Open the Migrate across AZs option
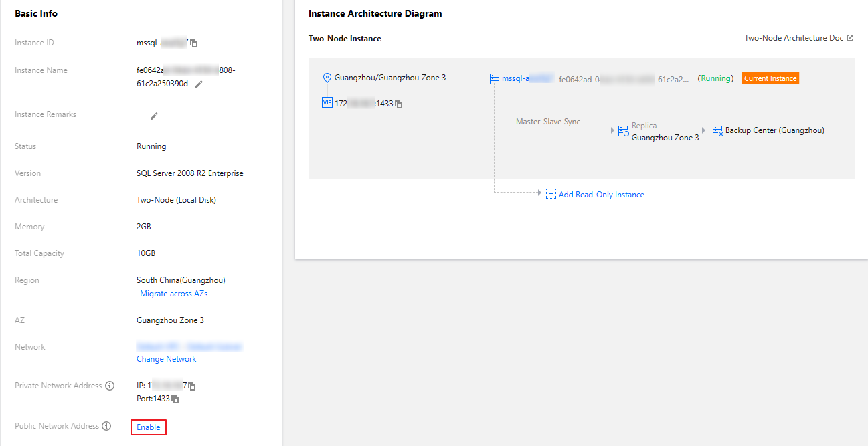Viewport: 868px width, 446px height. [173, 294]
